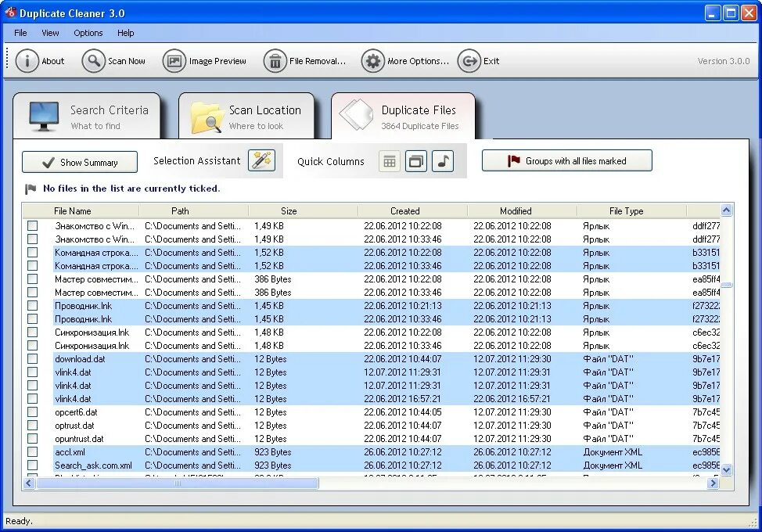The height and width of the screenshot is (532, 762).
Task: Tick checkbox for first Знакомство с Win row
Action: pyautogui.click(x=33, y=226)
